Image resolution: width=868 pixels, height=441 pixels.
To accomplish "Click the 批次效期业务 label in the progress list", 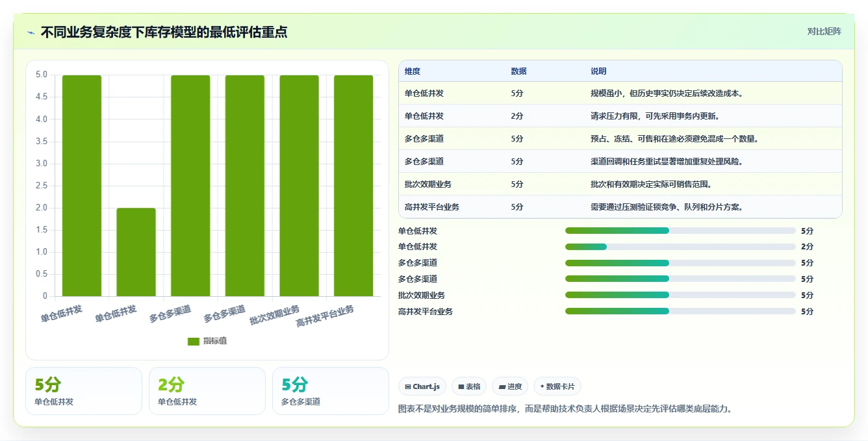I will (x=422, y=296).
